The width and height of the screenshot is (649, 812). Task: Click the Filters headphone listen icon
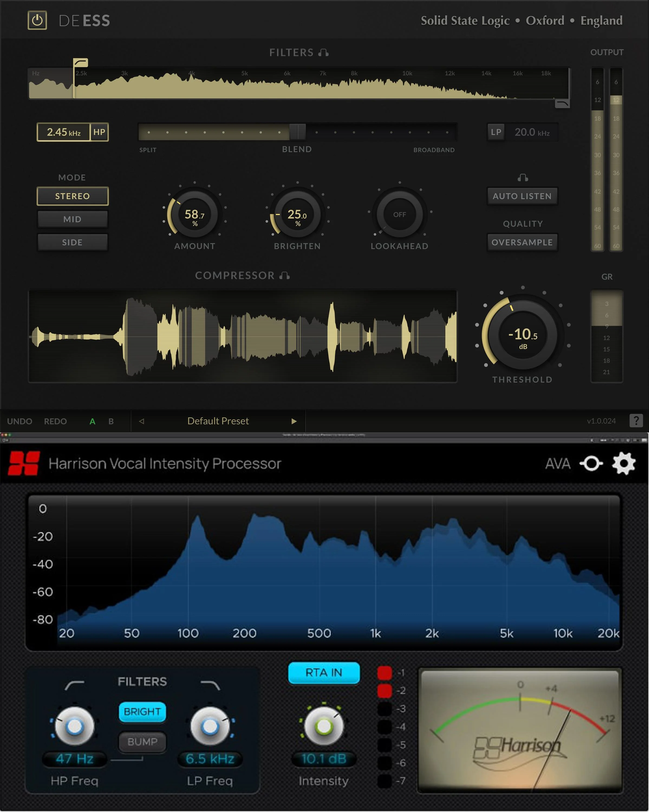tap(323, 52)
